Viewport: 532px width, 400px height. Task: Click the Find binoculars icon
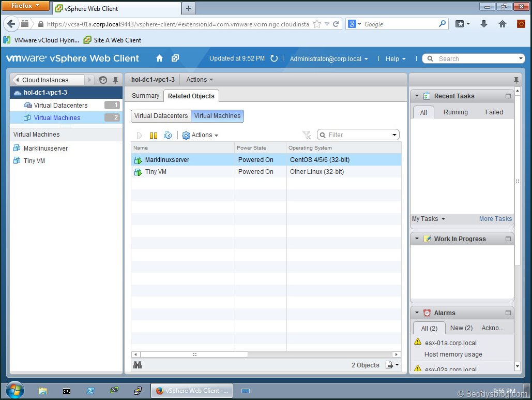point(138,365)
